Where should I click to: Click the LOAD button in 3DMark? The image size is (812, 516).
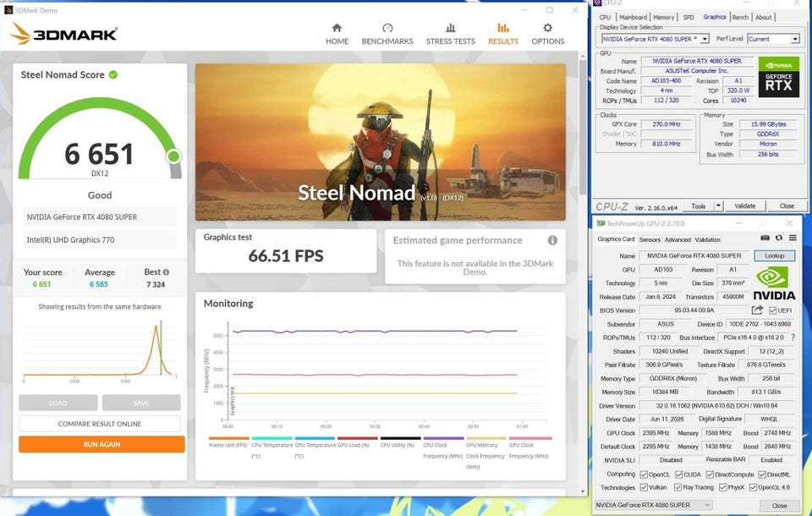tap(58, 403)
